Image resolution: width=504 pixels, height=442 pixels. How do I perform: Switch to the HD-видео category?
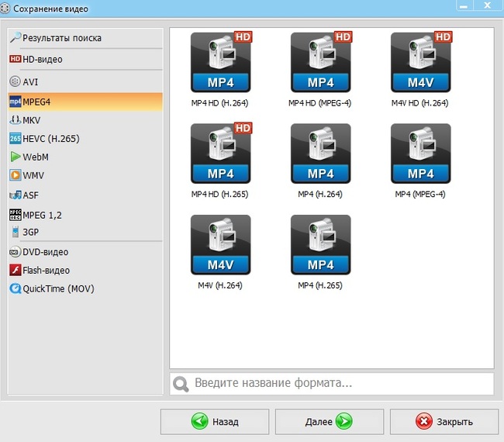(85, 59)
